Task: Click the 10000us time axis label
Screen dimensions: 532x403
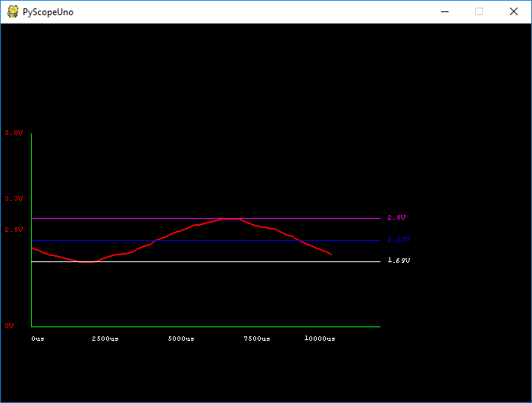Action: point(320,339)
